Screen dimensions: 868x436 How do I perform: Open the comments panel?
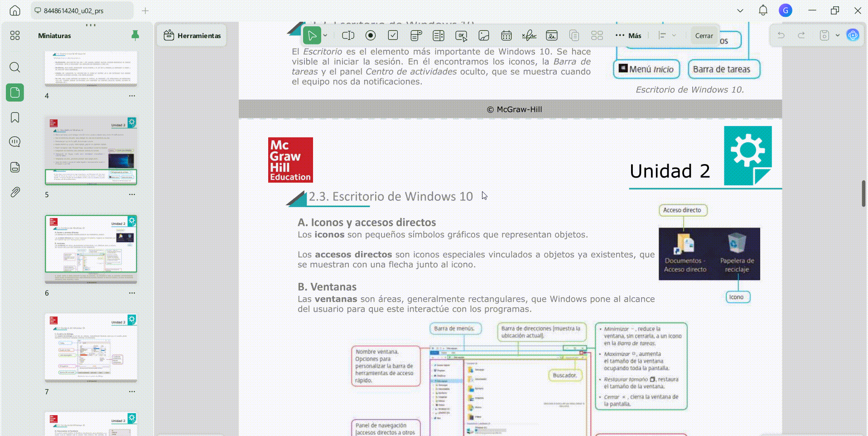coord(15,142)
